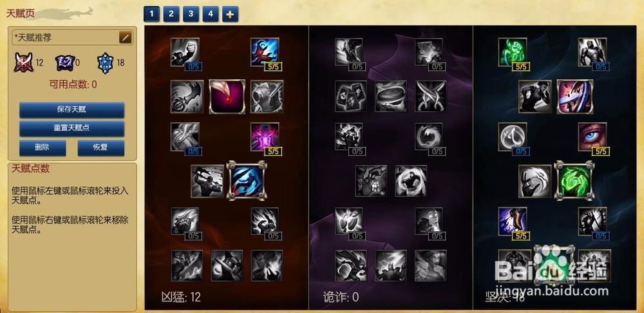Click the blue eye mastery showing 5/5

[x=592, y=137]
